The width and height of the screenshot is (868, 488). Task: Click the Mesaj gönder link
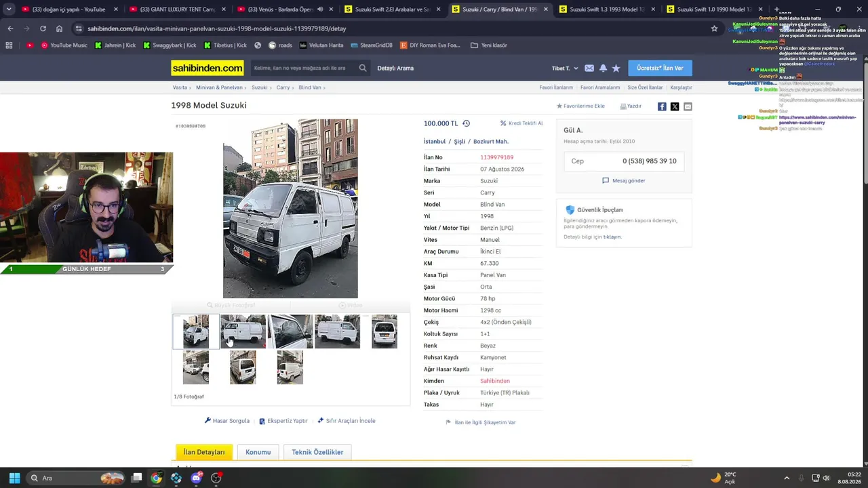point(624,181)
